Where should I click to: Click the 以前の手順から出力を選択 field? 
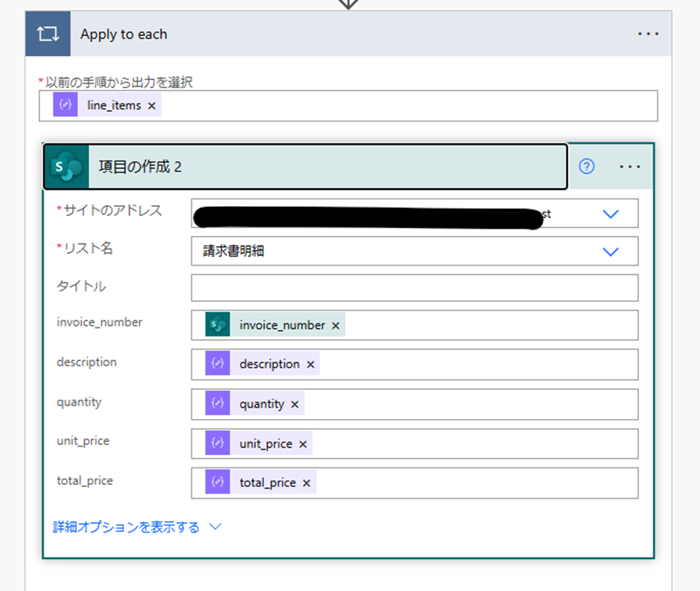tap(348, 106)
